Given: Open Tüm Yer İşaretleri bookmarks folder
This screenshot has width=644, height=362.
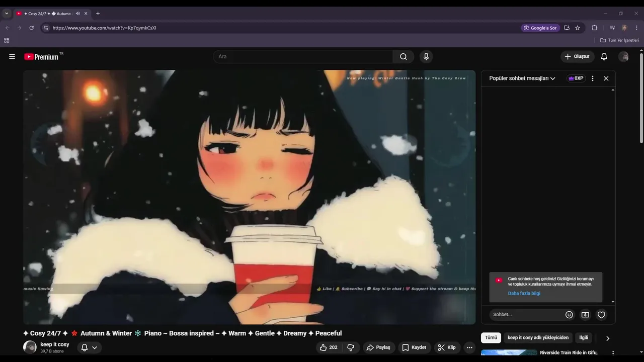Looking at the screenshot, I should [x=620, y=40].
